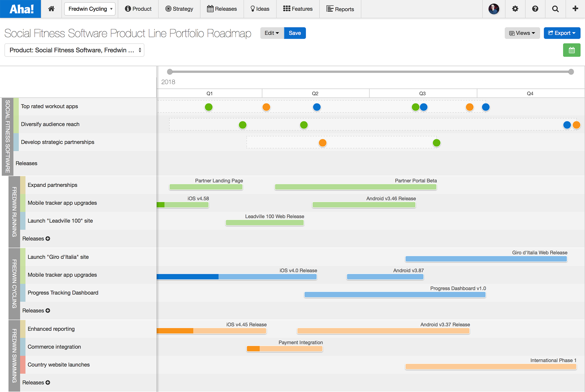This screenshot has height=392, width=585.
Task: Open the Views dropdown
Action: click(522, 33)
